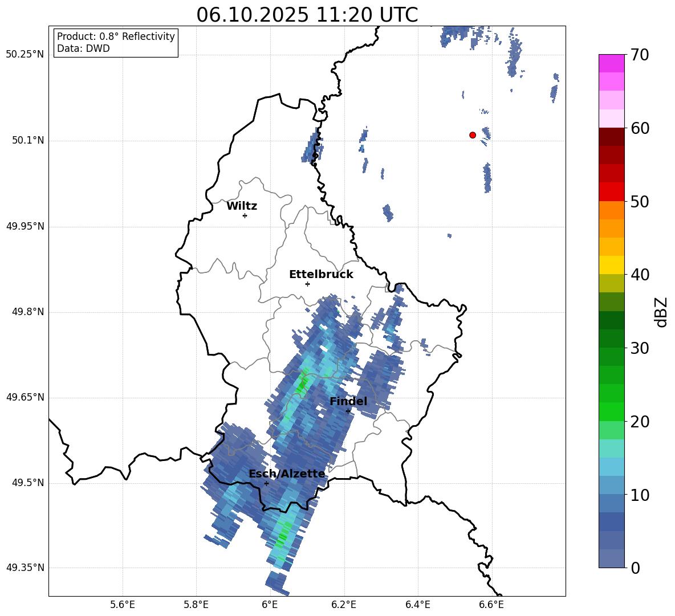Click the green radar echo northwest of Findel
This screenshot has height=616, width=675.
coord(302,381)
